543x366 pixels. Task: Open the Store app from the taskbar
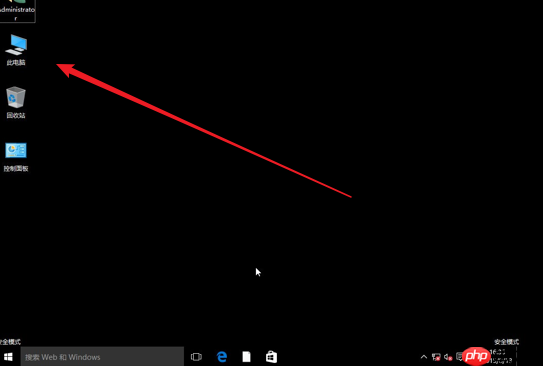pos(271,357)
